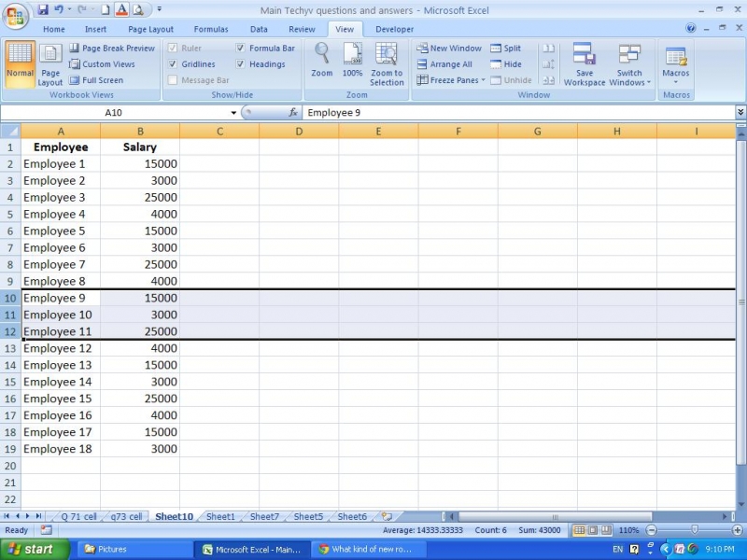
Task: Click the zoom slider in status bar
Action: (x=693, y=530)
